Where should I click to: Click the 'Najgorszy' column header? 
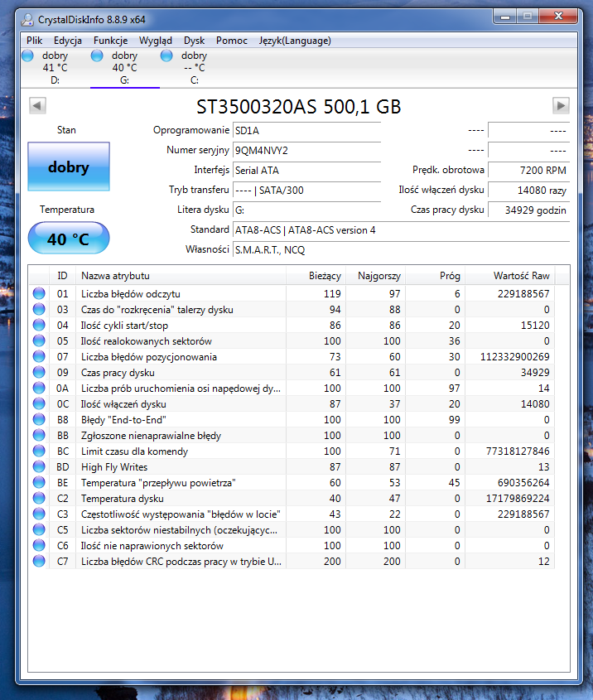376,276
